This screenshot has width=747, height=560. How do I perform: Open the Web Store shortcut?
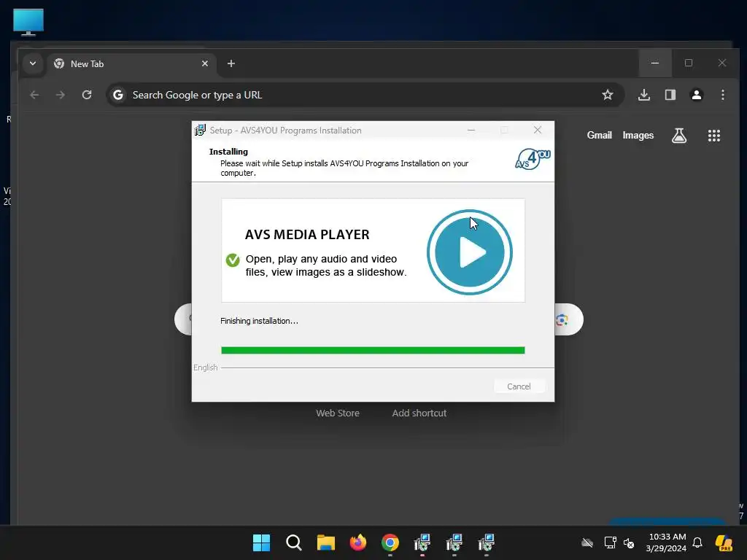[338, 413]
